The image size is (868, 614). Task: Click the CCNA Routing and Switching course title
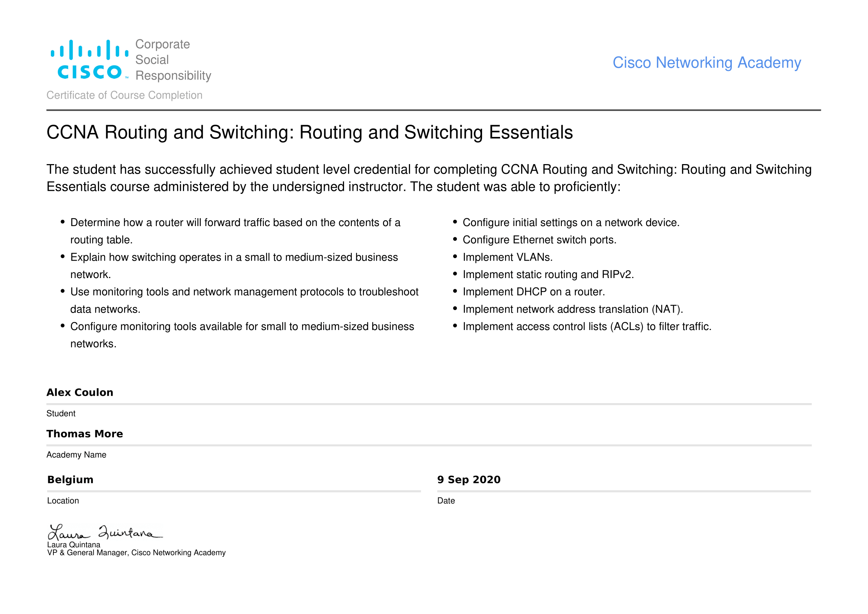309,133
